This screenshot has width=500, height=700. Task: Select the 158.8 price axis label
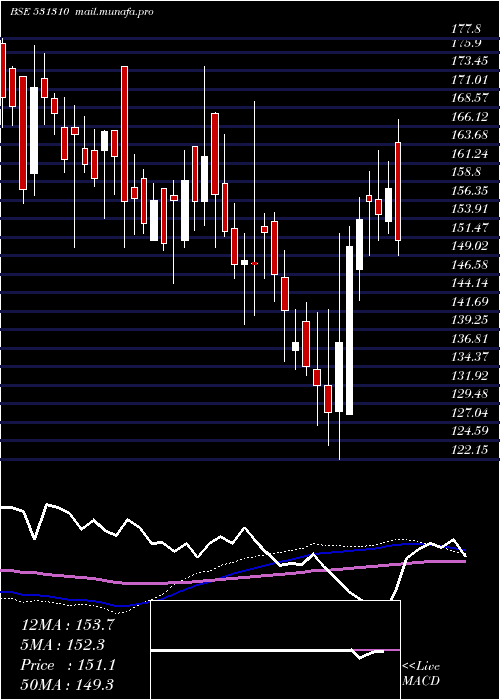(x=467, y=171)
